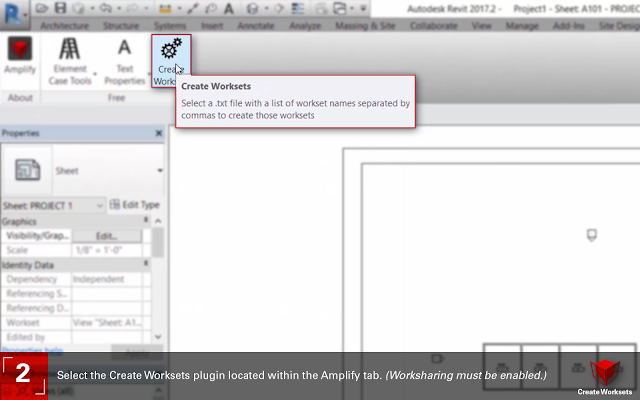Close the Properties palette
Screen dimensions: 640x400
click(x=159, y=133)
